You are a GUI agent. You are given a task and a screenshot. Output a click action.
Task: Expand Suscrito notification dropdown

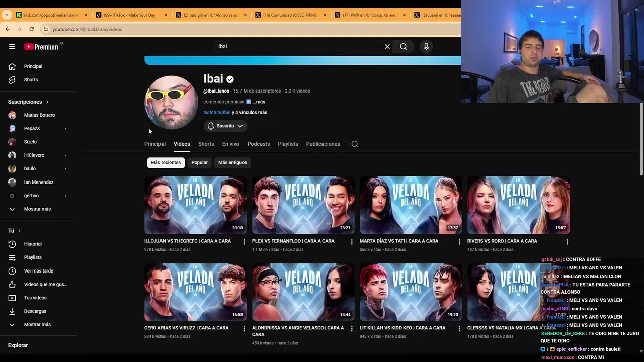click(225, 126)
